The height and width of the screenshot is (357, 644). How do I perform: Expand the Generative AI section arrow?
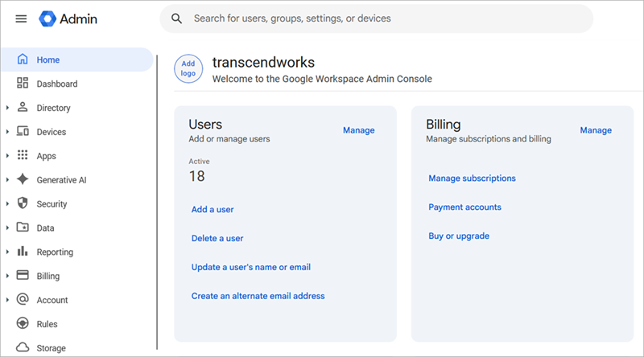[7, 180]
